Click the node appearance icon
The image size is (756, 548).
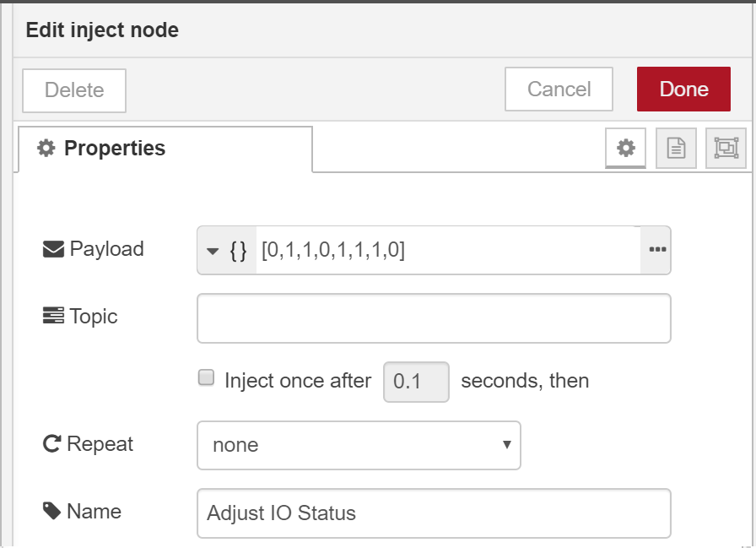724,148
